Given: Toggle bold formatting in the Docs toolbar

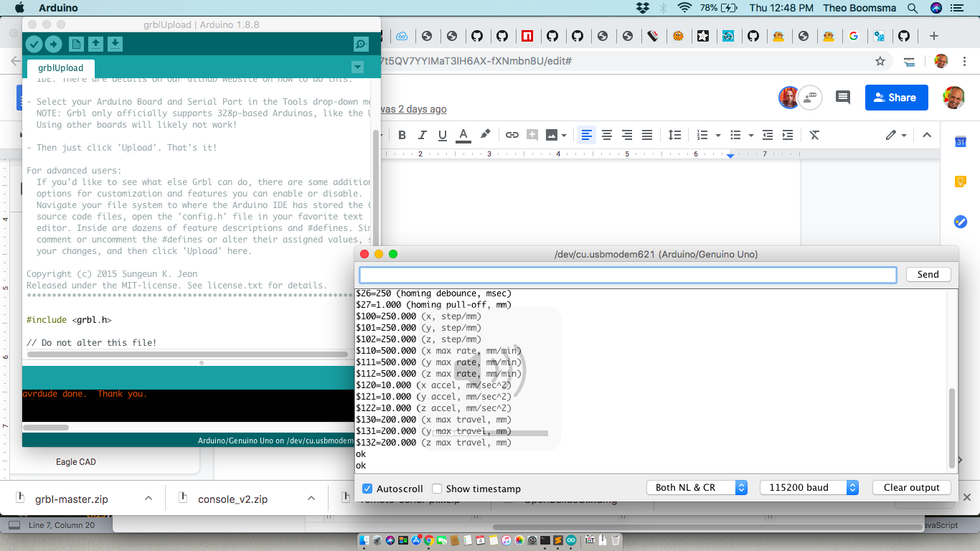Looking at the screenshot, I should pyautogui.click(x=402, y=135).
